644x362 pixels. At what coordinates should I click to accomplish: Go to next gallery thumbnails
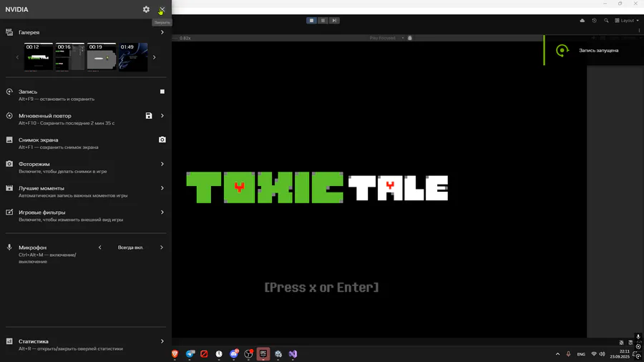click(155, 57)
